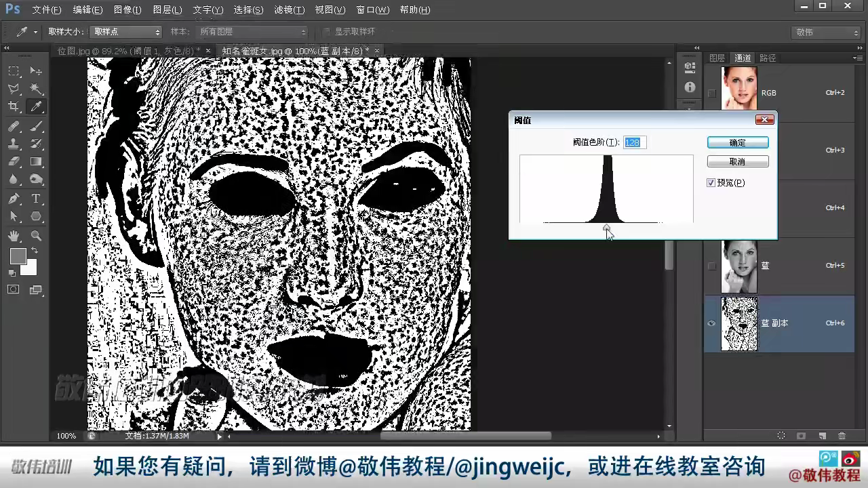Switch to the 图层 panel tab
868x488 pixels.
717,58
